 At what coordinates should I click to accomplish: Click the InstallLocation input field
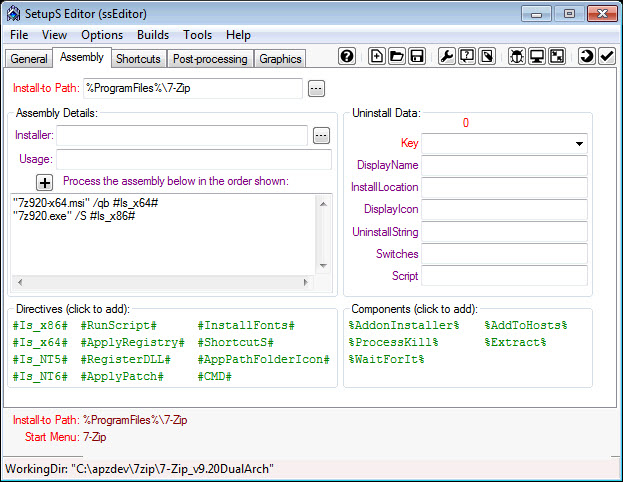point(504,188)
